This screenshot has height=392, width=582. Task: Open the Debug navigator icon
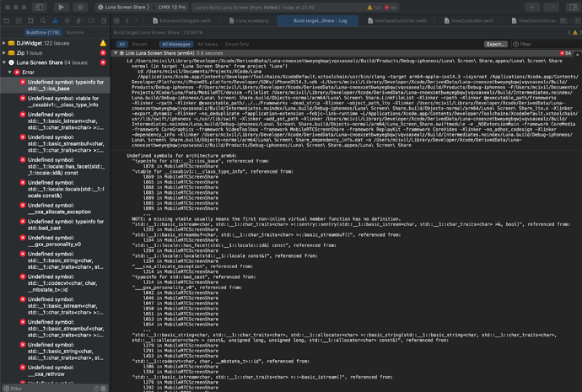[x=79, y=21]
